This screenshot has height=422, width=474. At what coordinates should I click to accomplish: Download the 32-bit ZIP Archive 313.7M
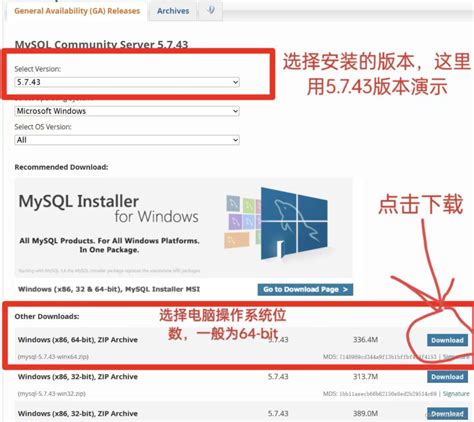[447, 377]
